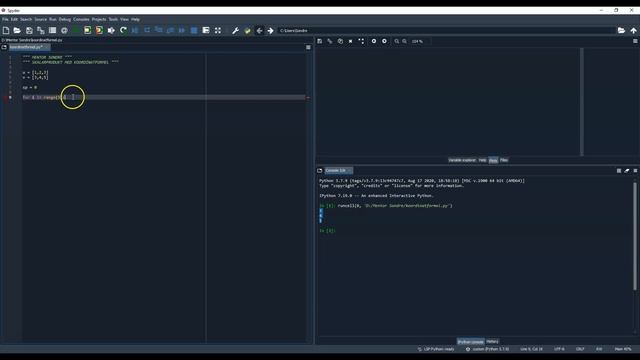Save the current file

tap(29, 30)
